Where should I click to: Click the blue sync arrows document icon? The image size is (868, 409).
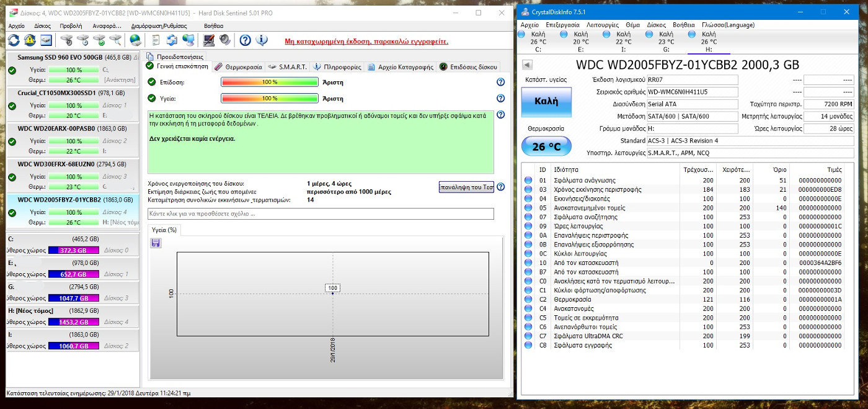point(172,40)
